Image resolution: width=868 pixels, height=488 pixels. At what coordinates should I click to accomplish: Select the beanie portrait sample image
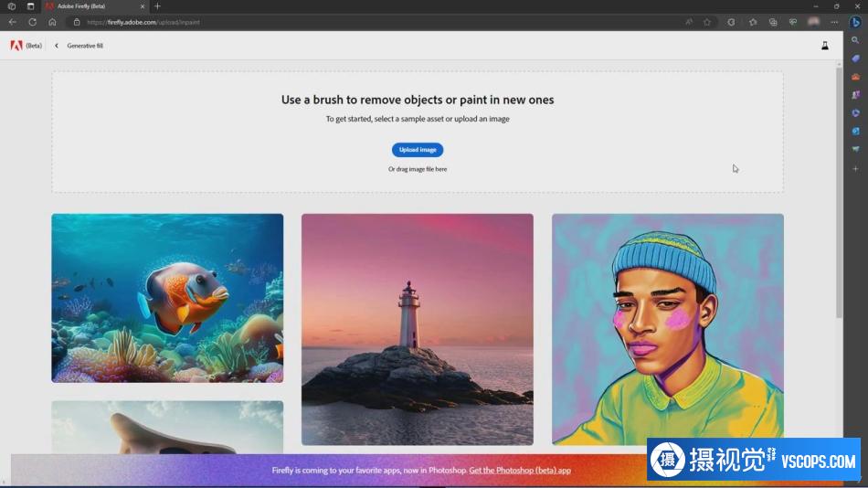tap(668, 329)
